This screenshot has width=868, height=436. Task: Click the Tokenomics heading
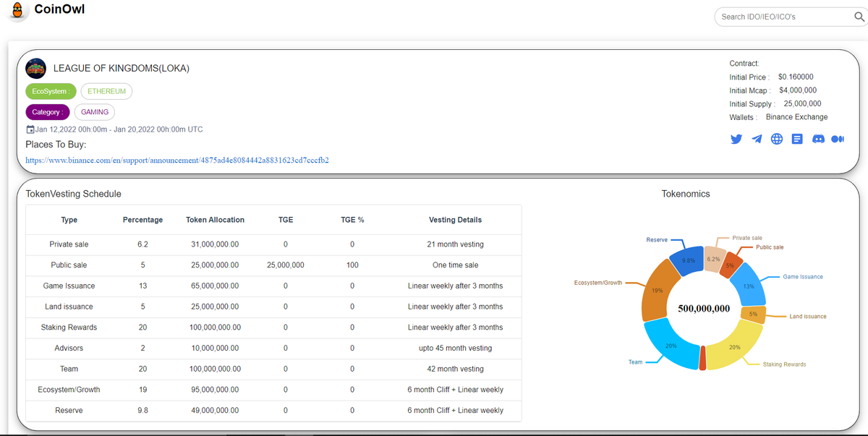click(686, 194)
